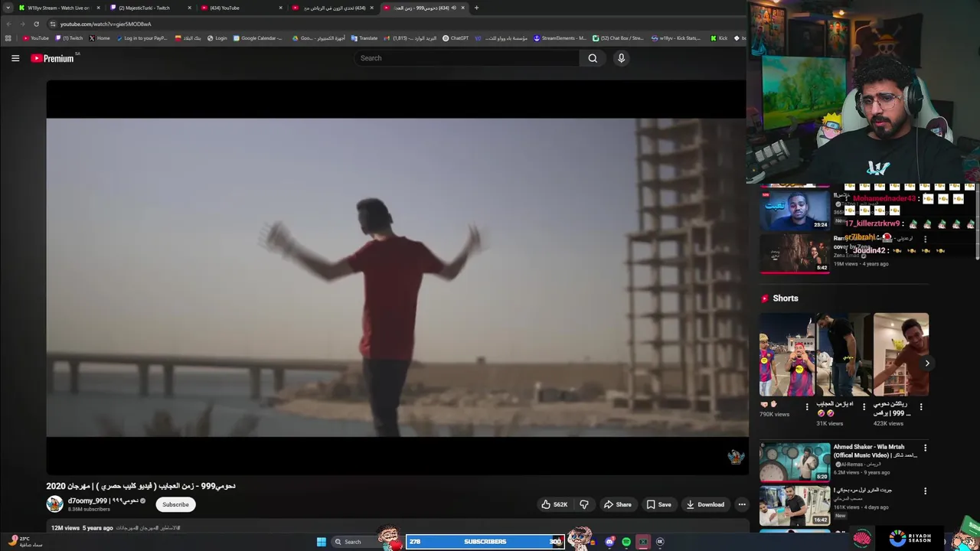Go back to previous page
Viewport: 980px width, 551px height.
pos(9,24)
